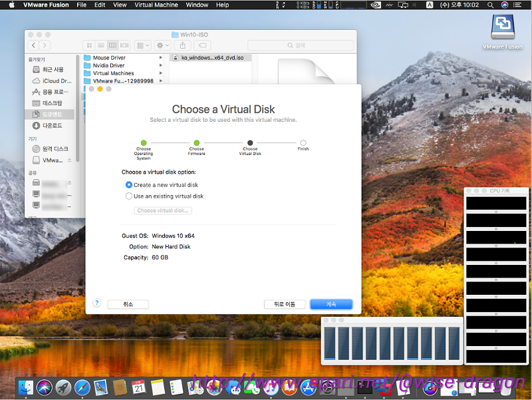This screenshot has height=400, width=532.
Task: Open the Window menu
Action: pyautogui.click(x=197, y=5)
